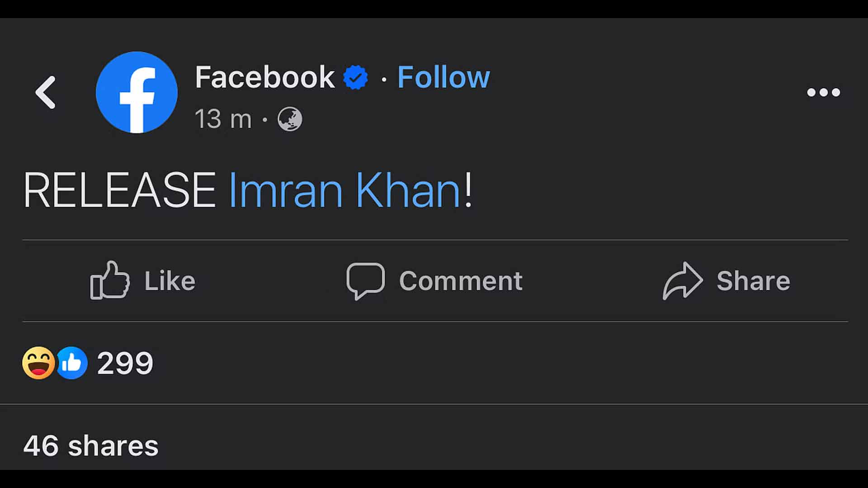Screen dimensions: 868x488
Task: Click the Share arrow icon
Action: pos(682,280)
